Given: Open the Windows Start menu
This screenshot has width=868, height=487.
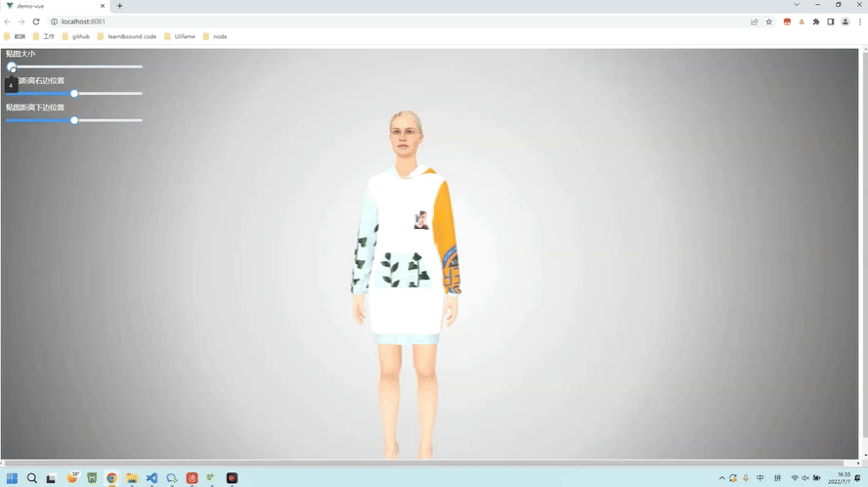Looking at the screenshot, I should click(12, 478).
